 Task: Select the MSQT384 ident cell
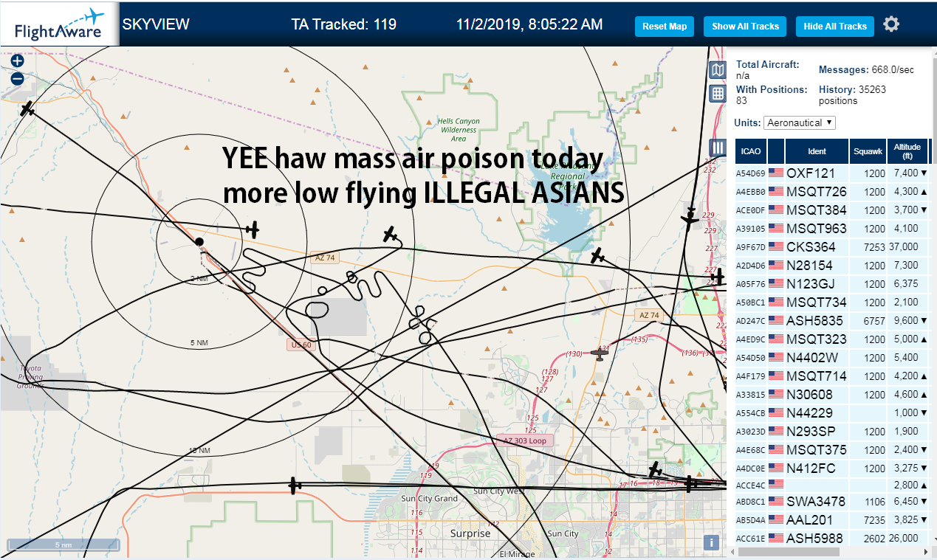click(817, 210)
